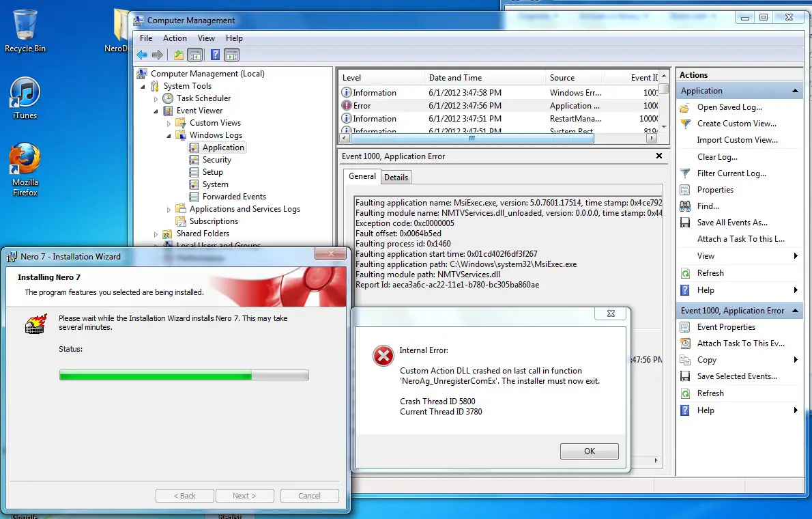This screenshot has width=812, height=519.
Task: Collapse the Windows Logs tree node
Action: pyautogui.click(x=169, y=136)
